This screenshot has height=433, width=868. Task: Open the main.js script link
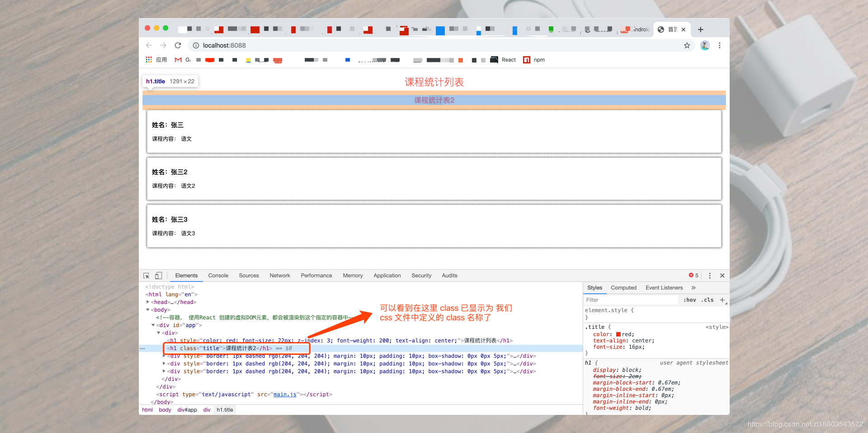[285, 395]
